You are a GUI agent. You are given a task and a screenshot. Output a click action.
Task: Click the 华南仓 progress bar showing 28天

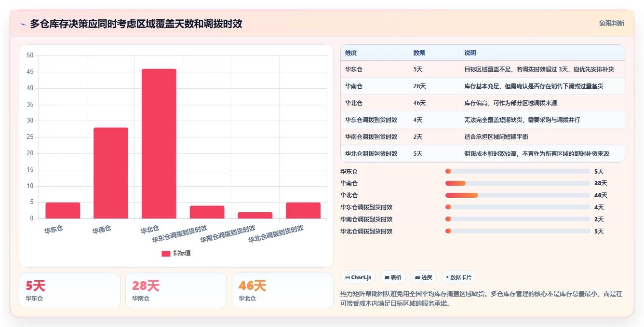tap(518, 183)
